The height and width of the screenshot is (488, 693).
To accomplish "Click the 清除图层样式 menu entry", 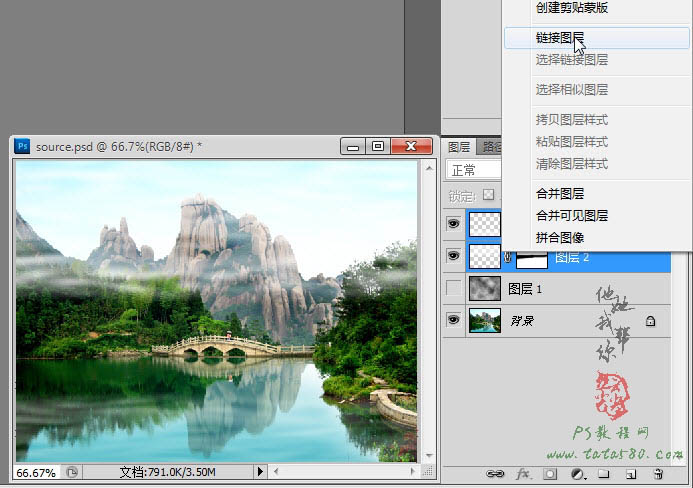I will pos(572,164).
